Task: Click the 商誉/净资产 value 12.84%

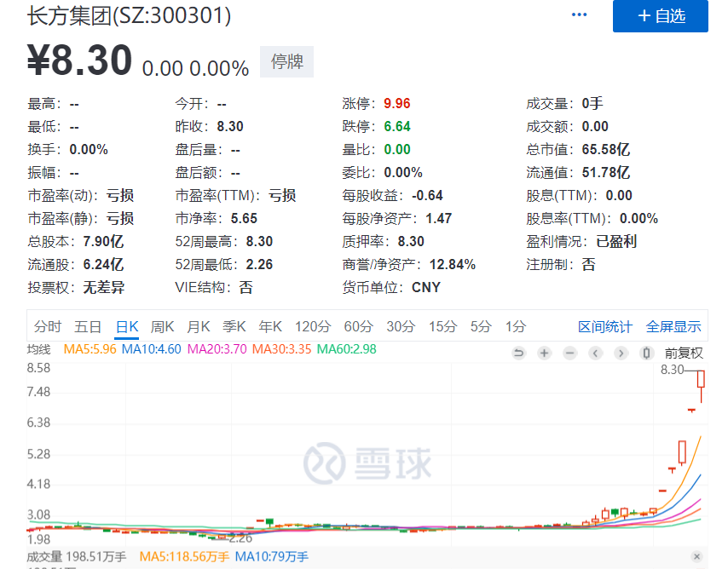Action: point(452,265)
